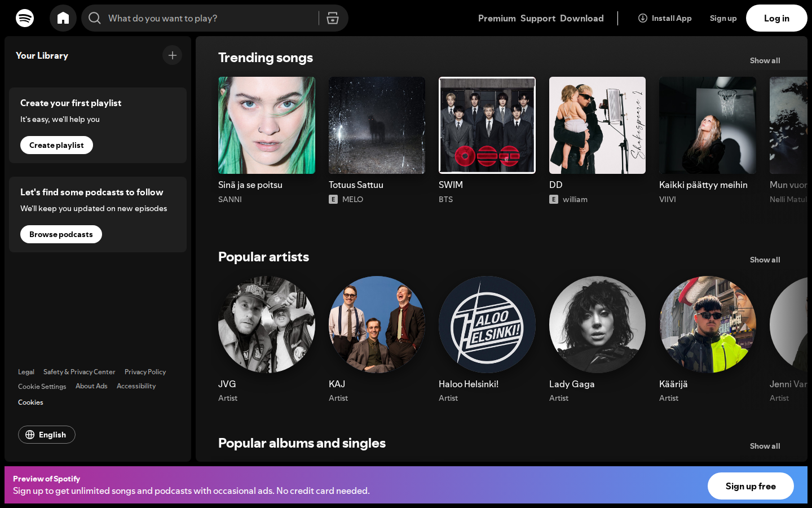
Task: Click 'Lady Gaga' artist name text
Action: (572, 384)
